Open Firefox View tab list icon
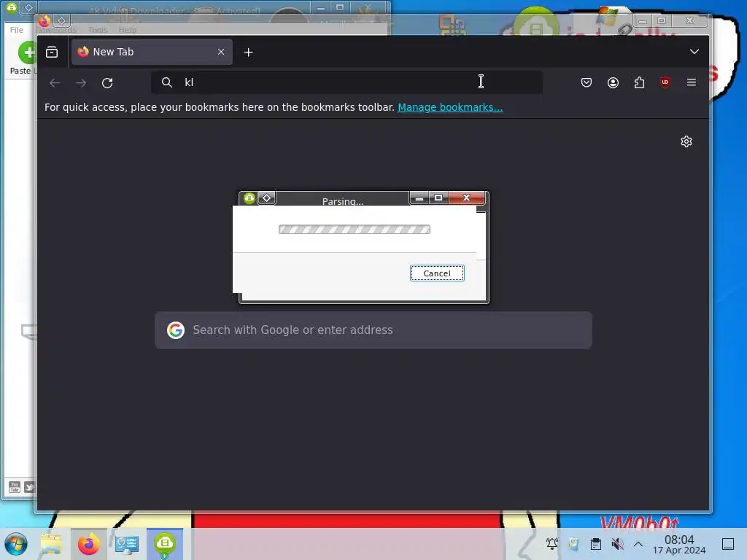Image resolution: width=747 pixels, height=560 pixels. [52, 52]
